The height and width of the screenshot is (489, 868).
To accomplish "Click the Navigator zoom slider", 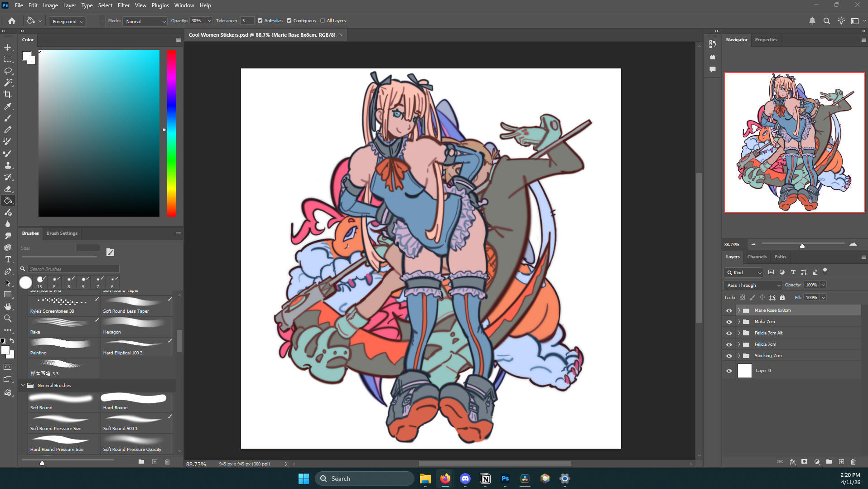I will pyautogui.click(x=803, y=245).
